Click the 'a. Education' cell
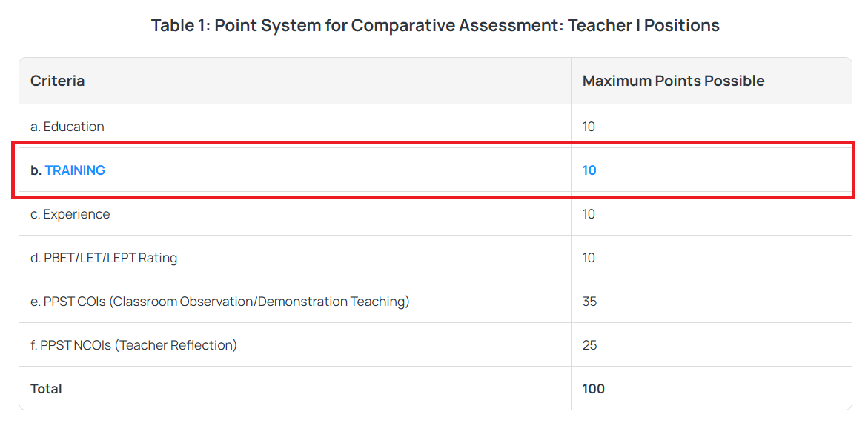 (x=67, y=127)
